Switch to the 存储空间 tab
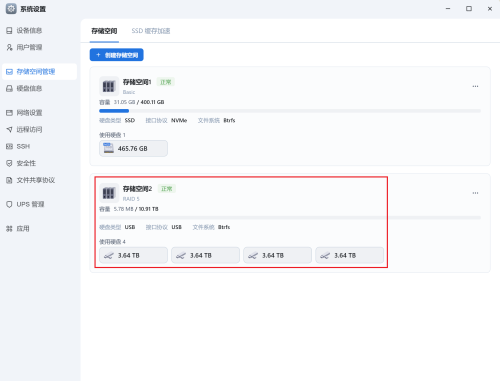 104,31
